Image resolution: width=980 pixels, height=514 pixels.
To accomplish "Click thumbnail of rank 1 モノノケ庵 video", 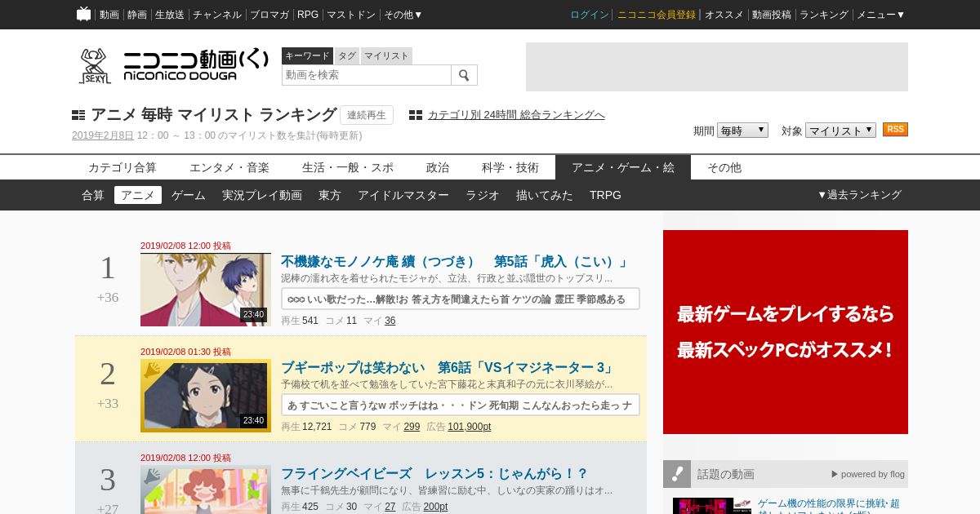I will pos(206,290).
